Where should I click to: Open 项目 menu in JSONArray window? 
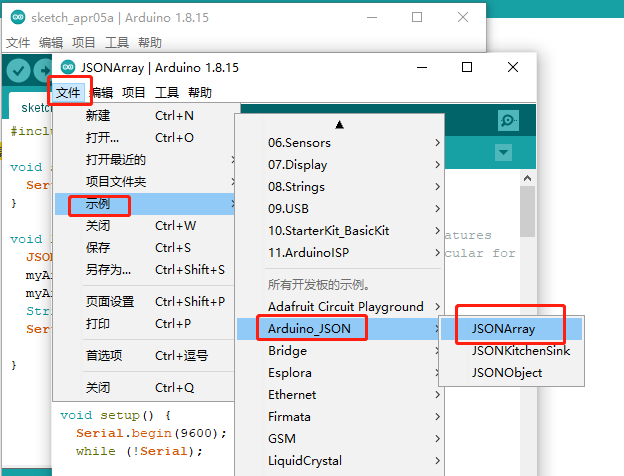tap(133, 93)
